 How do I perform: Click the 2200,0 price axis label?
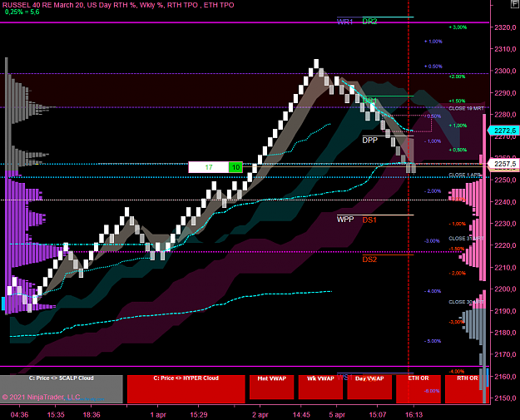[505, 289]
